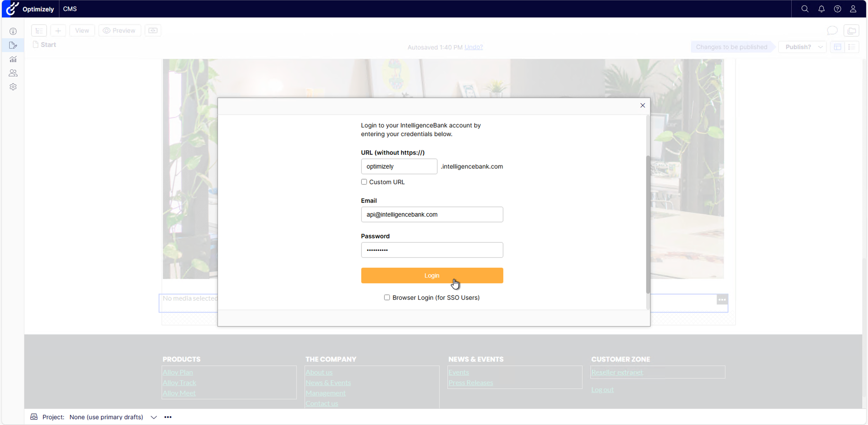
Task: Open the notifications bell
Action: tap(821, 9)
